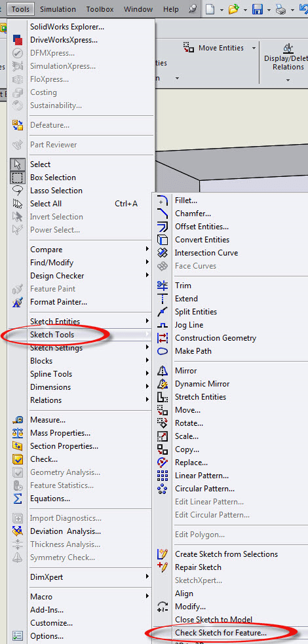This screenshot has height=644, width=308.
Task: Toggle the Select cursor mode
Action: coord(18,164)
